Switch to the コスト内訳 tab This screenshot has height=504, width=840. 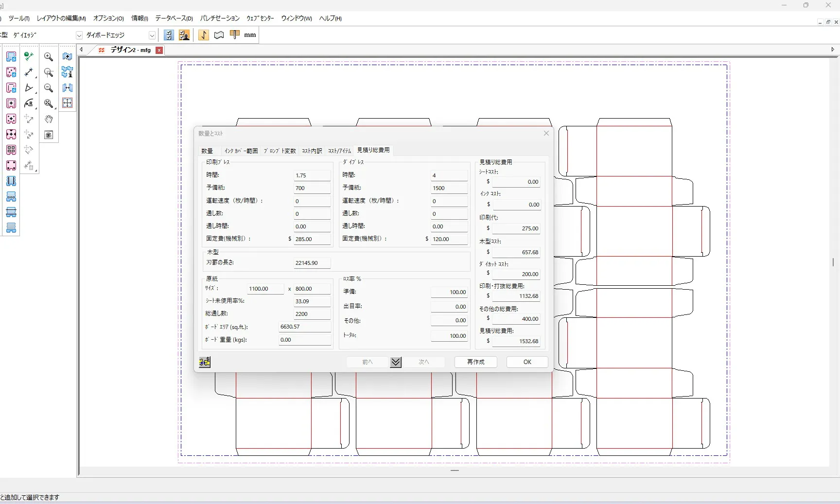coord(312,151)
